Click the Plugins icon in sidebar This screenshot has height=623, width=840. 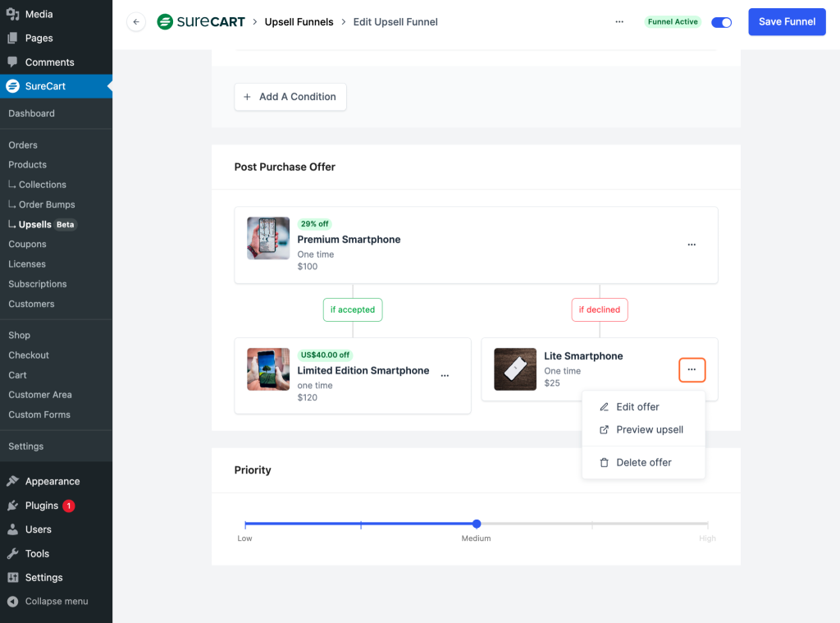click(x=13, y=506)
